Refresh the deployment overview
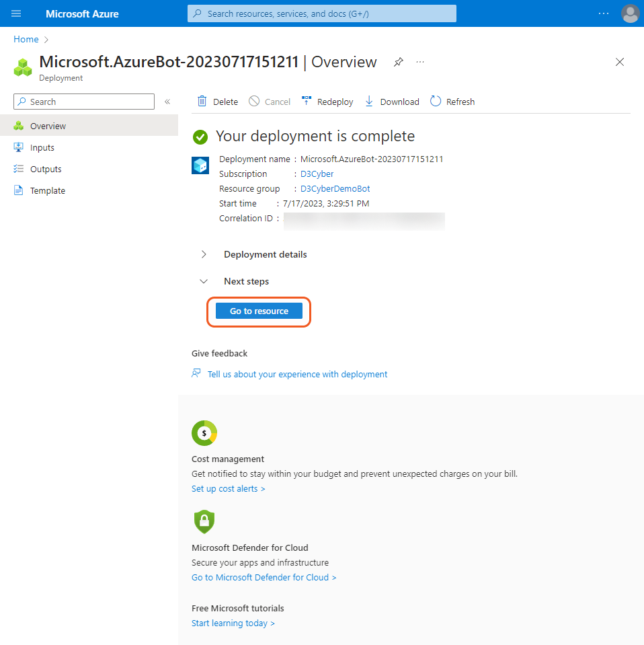 [x=452, y=102]
